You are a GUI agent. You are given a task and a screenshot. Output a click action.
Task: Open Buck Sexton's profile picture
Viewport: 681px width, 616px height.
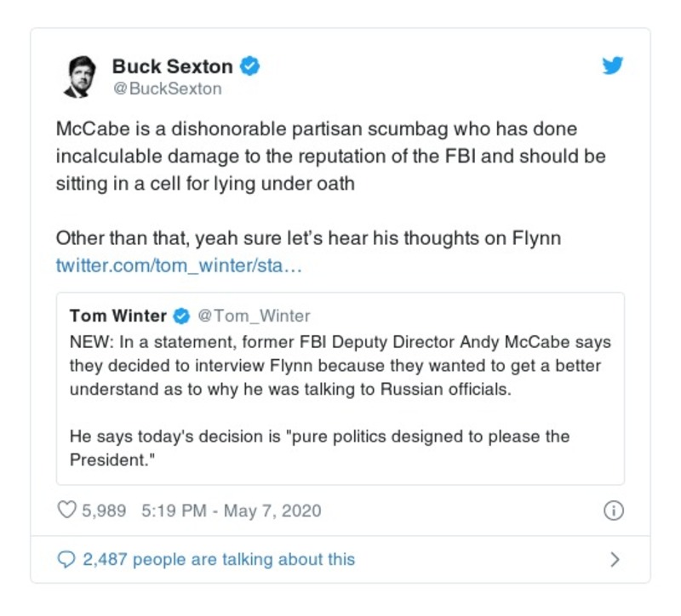(80, 76)
